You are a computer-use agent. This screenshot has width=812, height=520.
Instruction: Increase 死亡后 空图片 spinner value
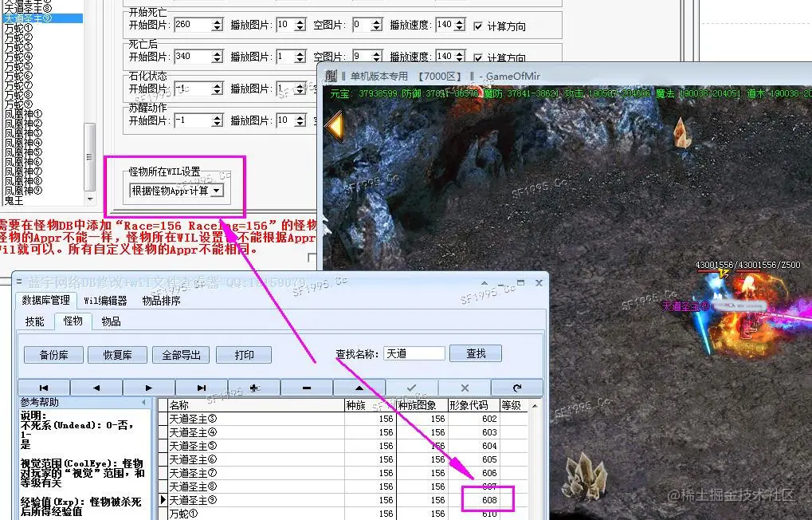pos(376,53)
